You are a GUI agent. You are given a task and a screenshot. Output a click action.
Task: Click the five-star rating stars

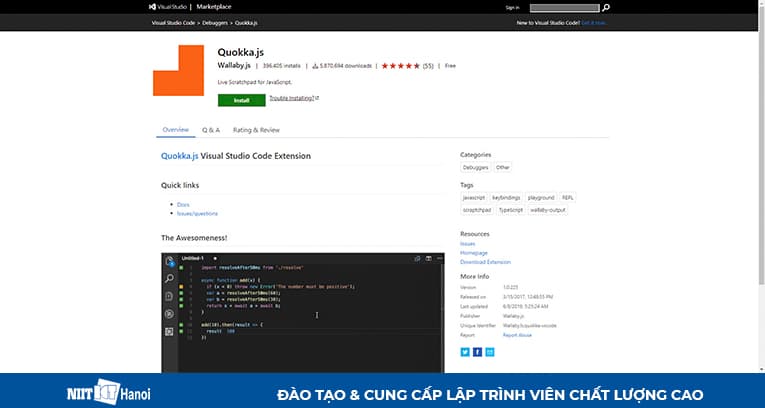pyautogui.click(x=401, y=66)
